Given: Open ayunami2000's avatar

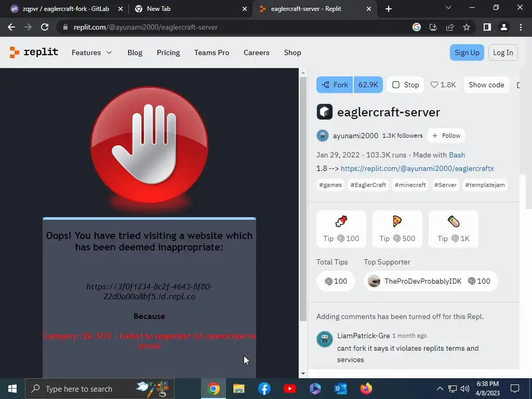Looking at the screenshot, I should tap(322, 136).
